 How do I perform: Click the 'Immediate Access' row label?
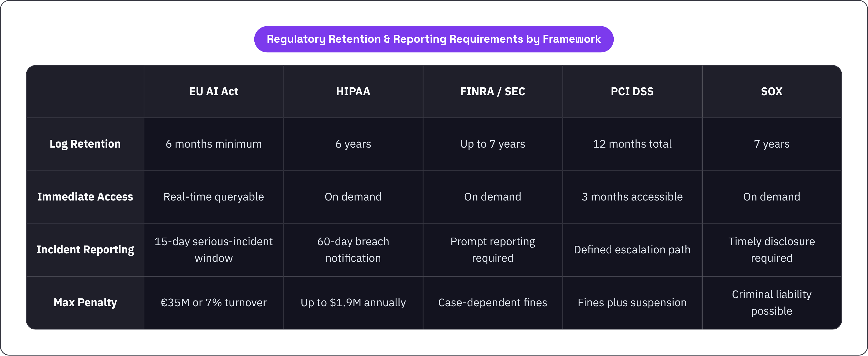[x=85, y=197]
